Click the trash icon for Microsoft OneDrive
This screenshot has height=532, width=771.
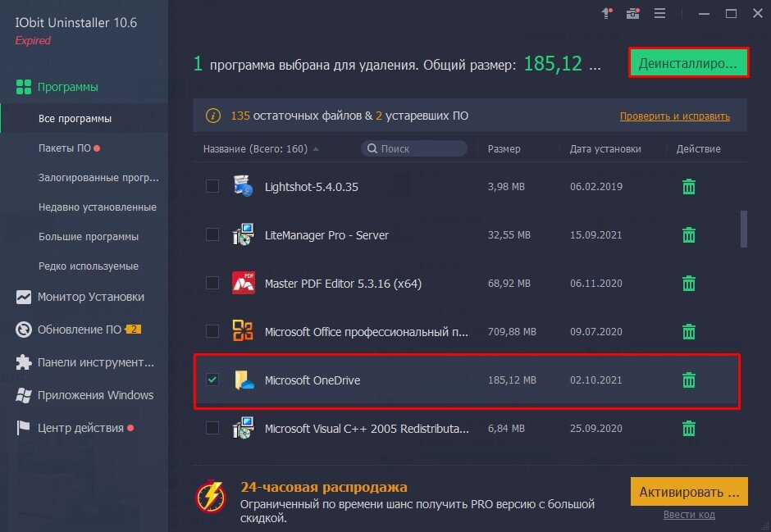point(688,380)
